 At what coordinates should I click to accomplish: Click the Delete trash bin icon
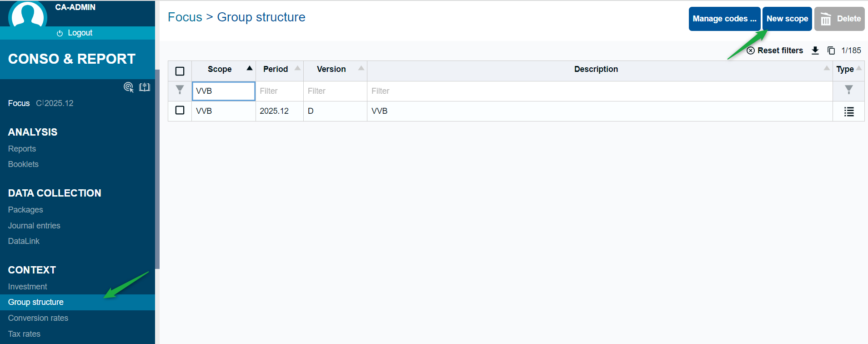tap(826, 19)
